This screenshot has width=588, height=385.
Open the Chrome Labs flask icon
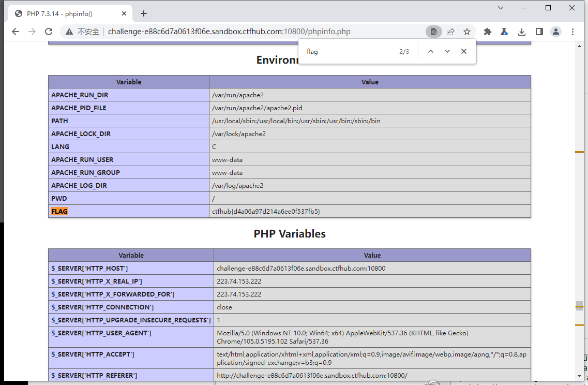pos(504,32)
